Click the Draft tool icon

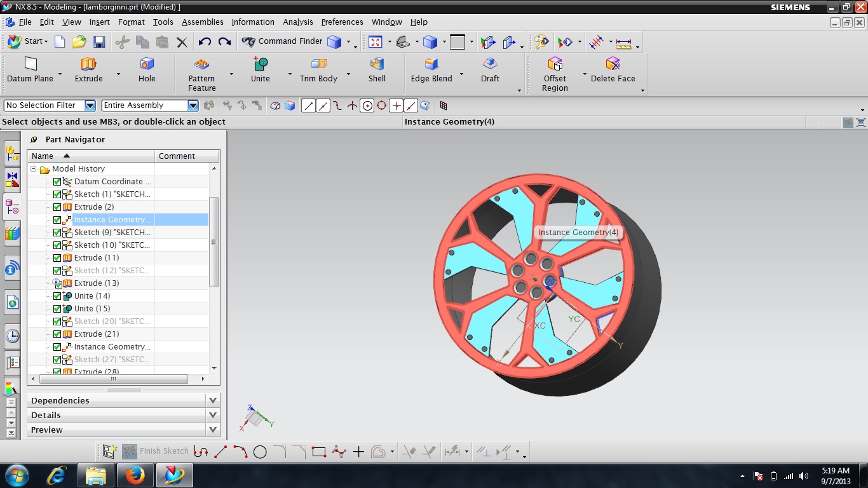coord(490,64)
